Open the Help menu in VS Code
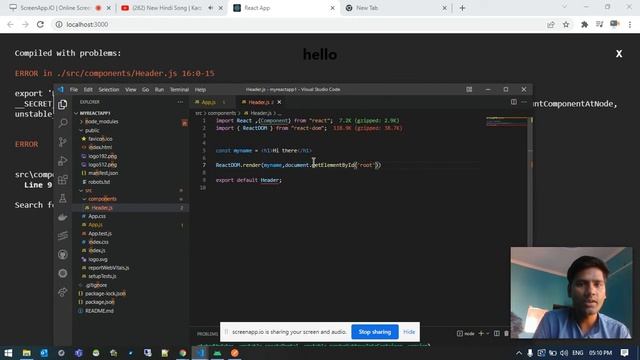Viewport: 640px width, 360px height. [200, 89]
